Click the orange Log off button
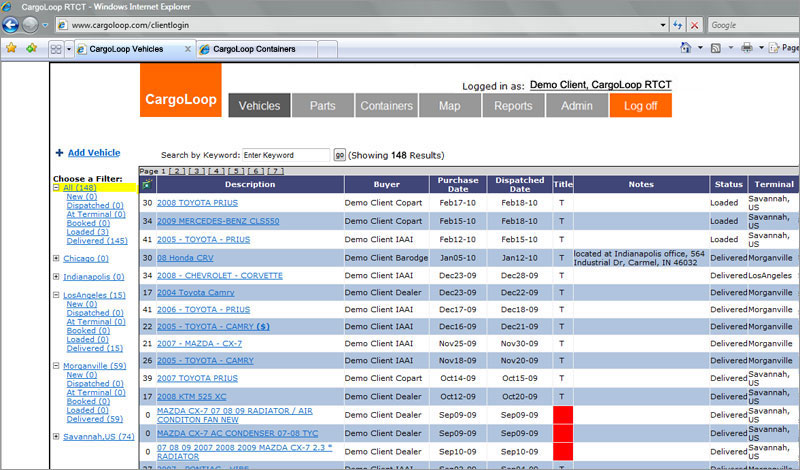This screenshot has height=470, width=800. (641, 106)
